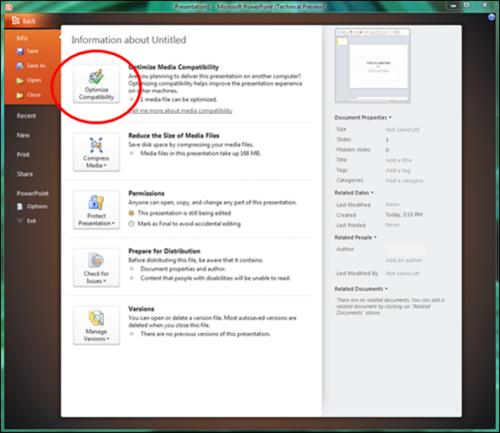
Task: Click the PowerPoint section header in sidebar
Action: click(33, 193)
